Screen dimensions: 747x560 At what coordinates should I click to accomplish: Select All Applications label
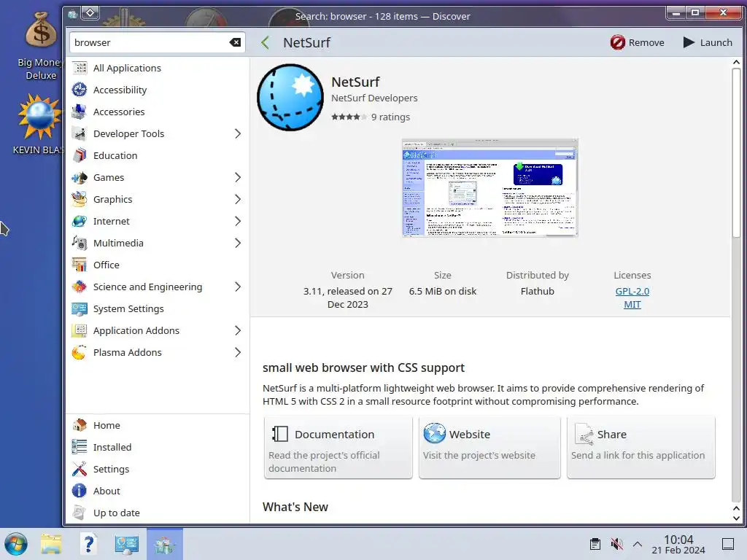127,68
